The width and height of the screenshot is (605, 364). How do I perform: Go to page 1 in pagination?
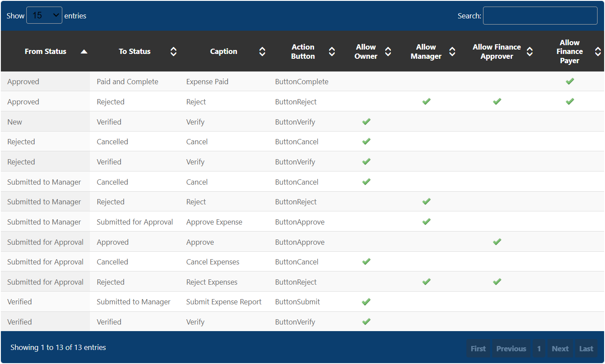[539, 349]
